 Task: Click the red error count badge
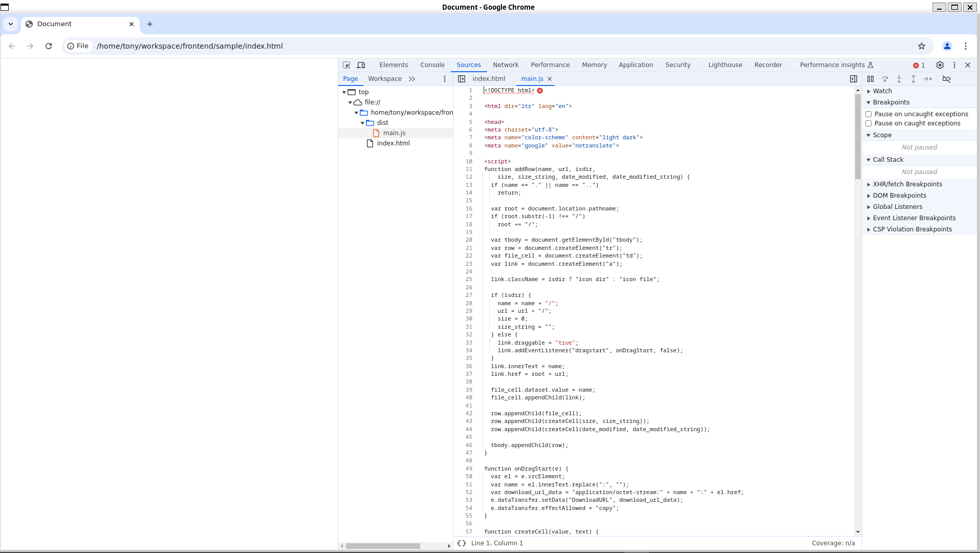[919, 65]
